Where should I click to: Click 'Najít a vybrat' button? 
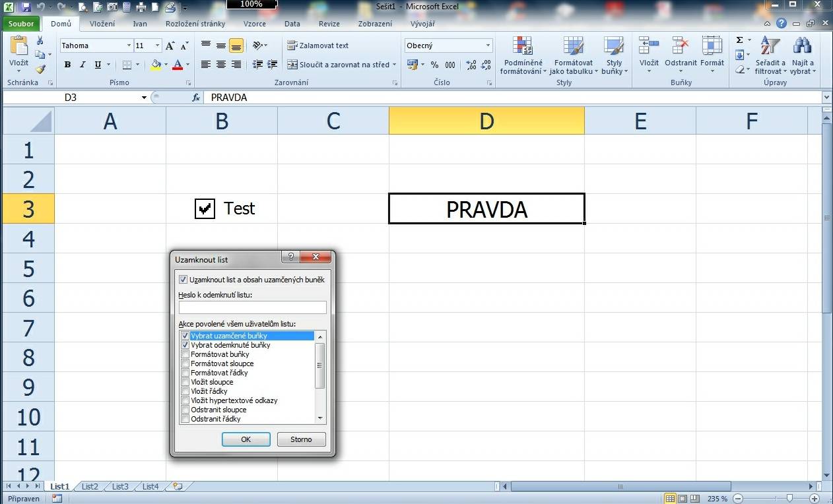point(803,55)
